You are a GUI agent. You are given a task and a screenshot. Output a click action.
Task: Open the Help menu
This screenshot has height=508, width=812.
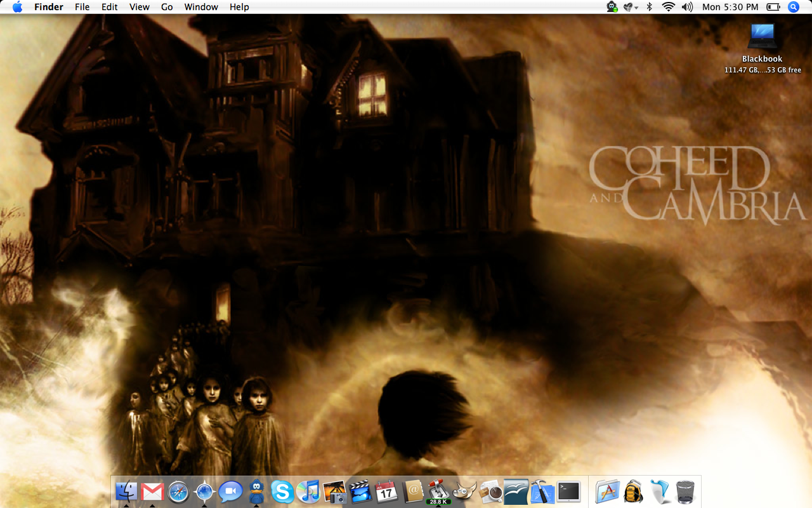pos(239,7)
